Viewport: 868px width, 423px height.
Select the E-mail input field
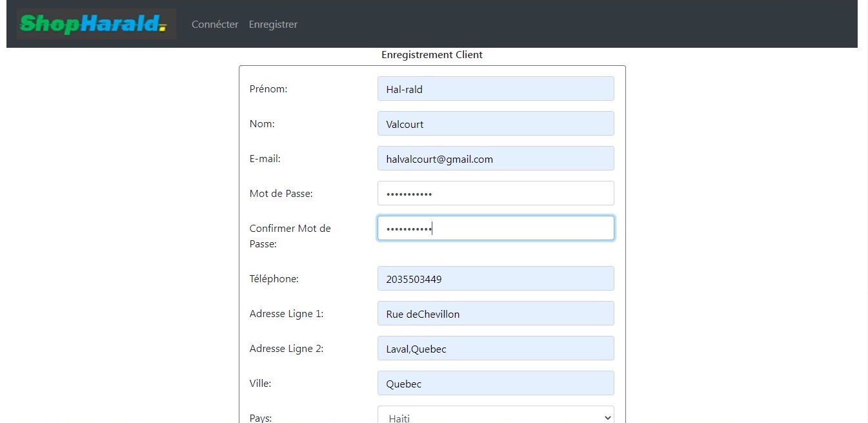click(495, 159)
